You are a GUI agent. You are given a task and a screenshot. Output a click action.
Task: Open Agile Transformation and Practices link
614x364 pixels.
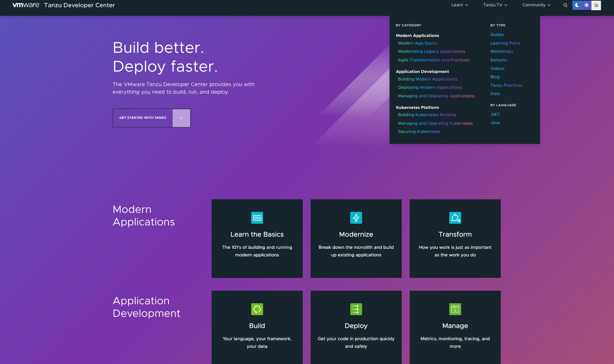coord(433,60)
